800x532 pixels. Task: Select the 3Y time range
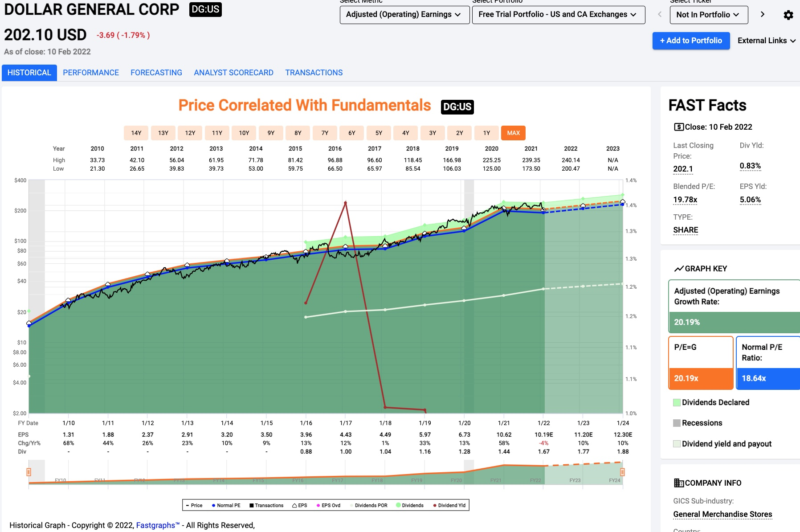pyautogui.click(x=433, y=133)
